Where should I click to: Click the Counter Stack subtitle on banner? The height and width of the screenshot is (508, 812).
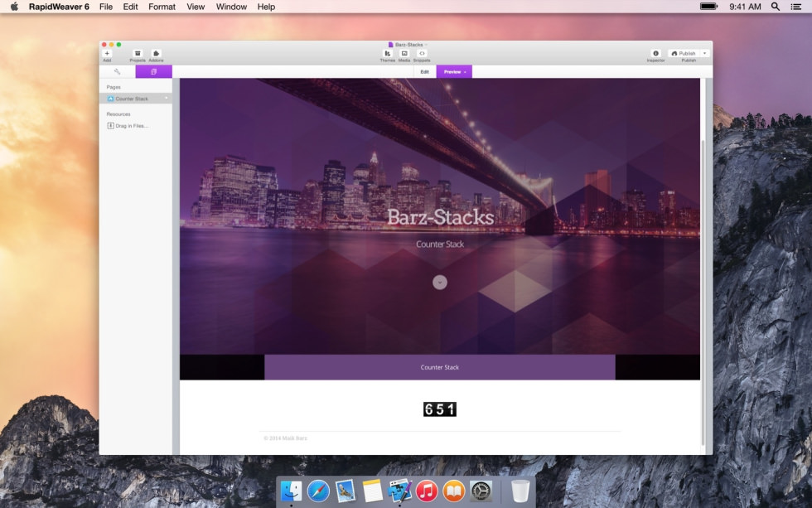pos(440,244)
